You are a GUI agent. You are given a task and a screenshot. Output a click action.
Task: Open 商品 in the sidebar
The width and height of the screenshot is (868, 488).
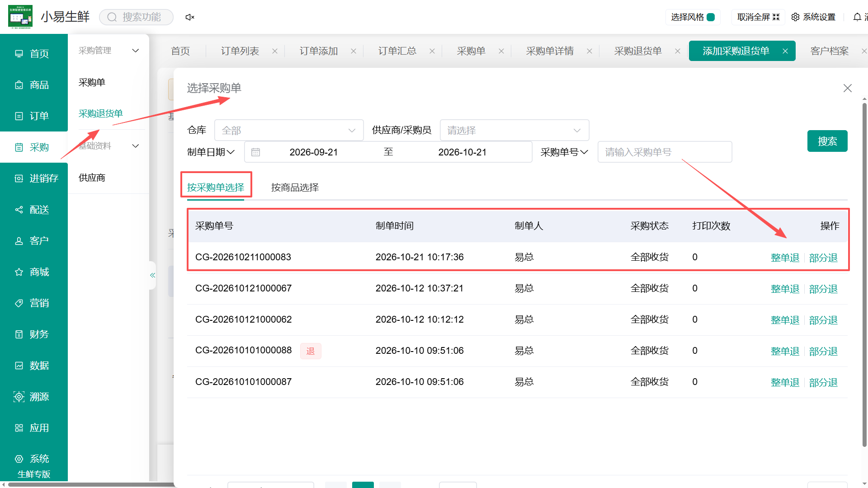tap(34, 85)
